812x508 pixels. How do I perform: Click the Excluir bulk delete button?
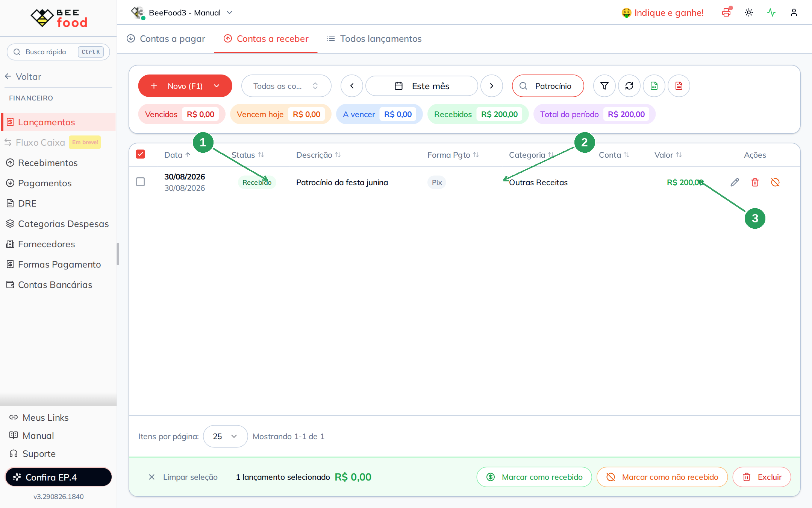tap(762, 477)
